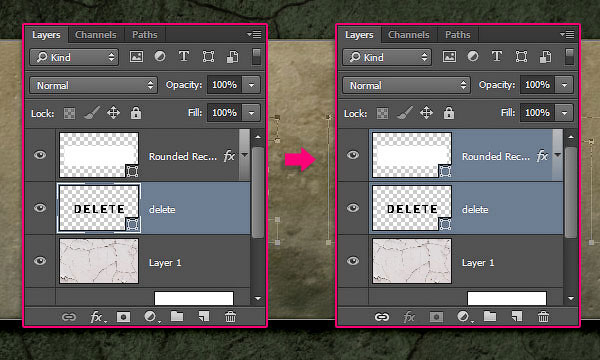Screen dimensions: 600x360
Task: Hide Layer 1 in right panel
Action: pyautogui.click(x=353, y=261)
